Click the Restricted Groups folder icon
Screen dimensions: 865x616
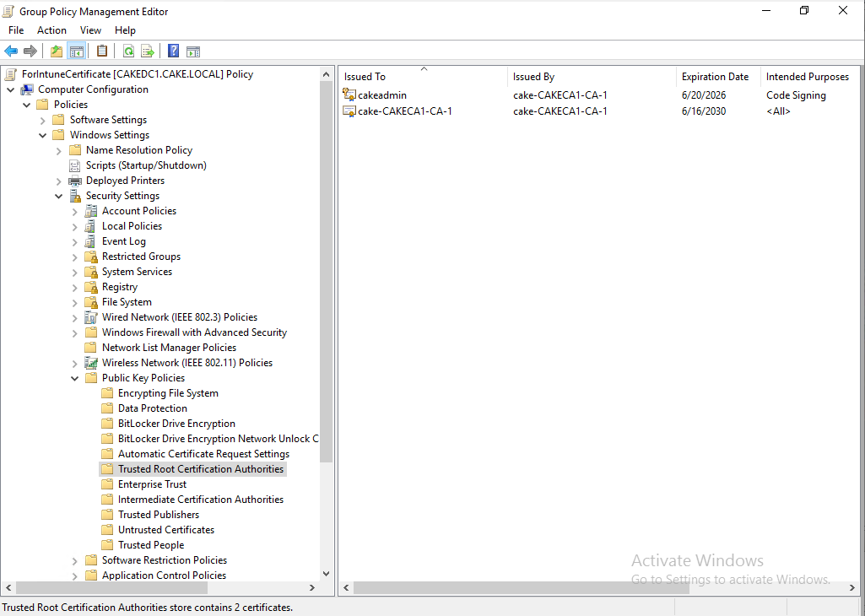click(91, 257)
